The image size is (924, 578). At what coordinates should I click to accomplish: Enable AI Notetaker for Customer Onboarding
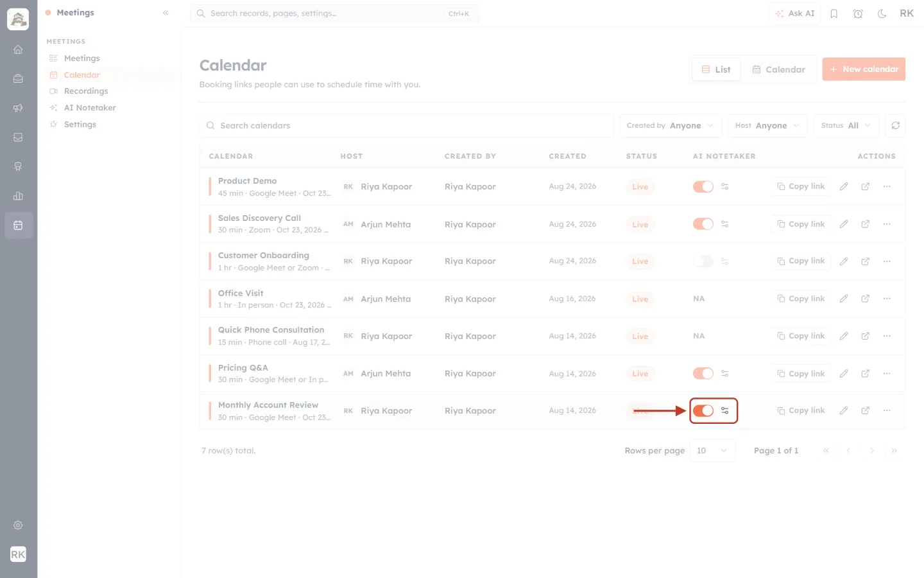pyautogui.click(x=703, y=261)
